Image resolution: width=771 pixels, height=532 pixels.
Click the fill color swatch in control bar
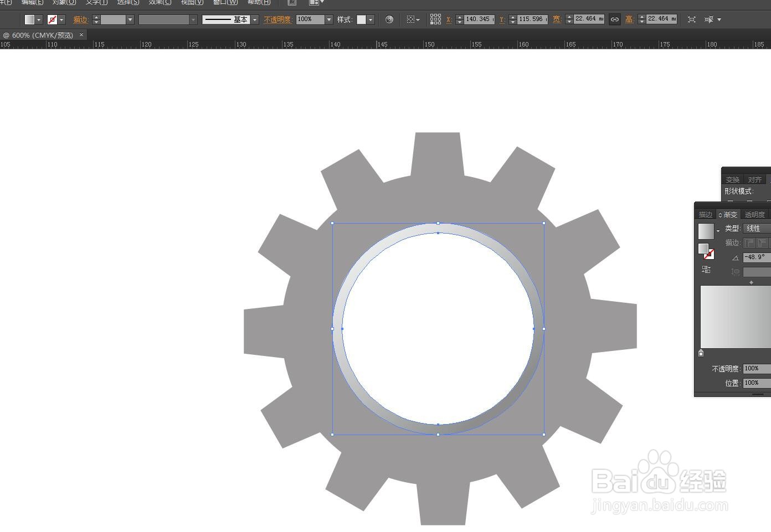coord(30,19)
